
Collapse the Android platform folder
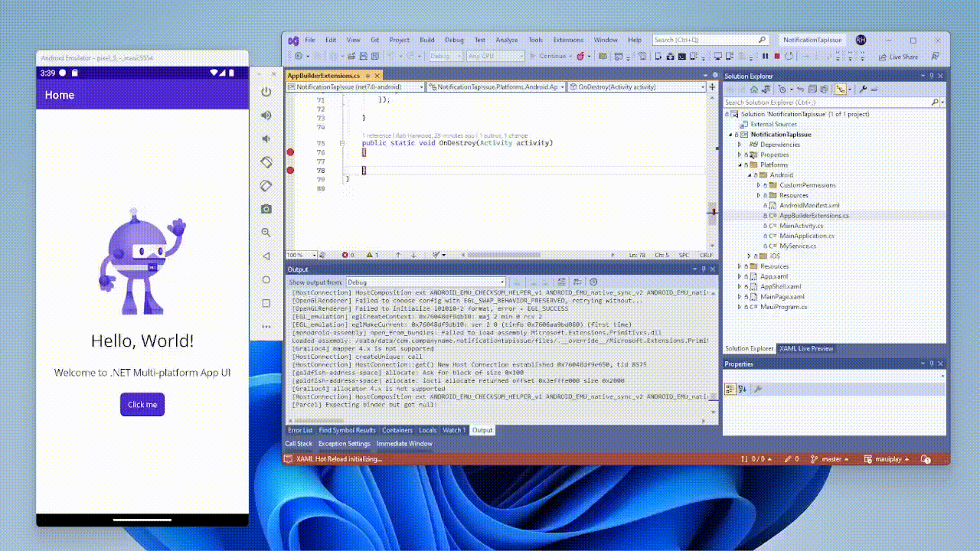749,174
